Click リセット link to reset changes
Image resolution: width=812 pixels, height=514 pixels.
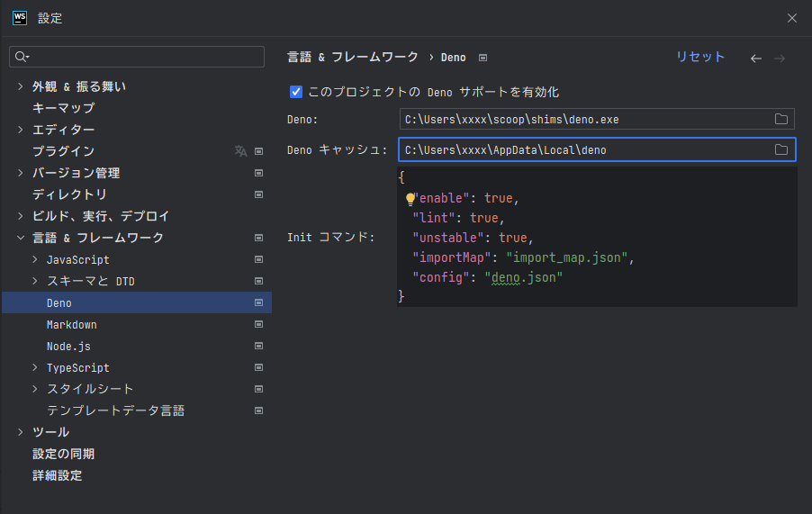click(700, 57)
